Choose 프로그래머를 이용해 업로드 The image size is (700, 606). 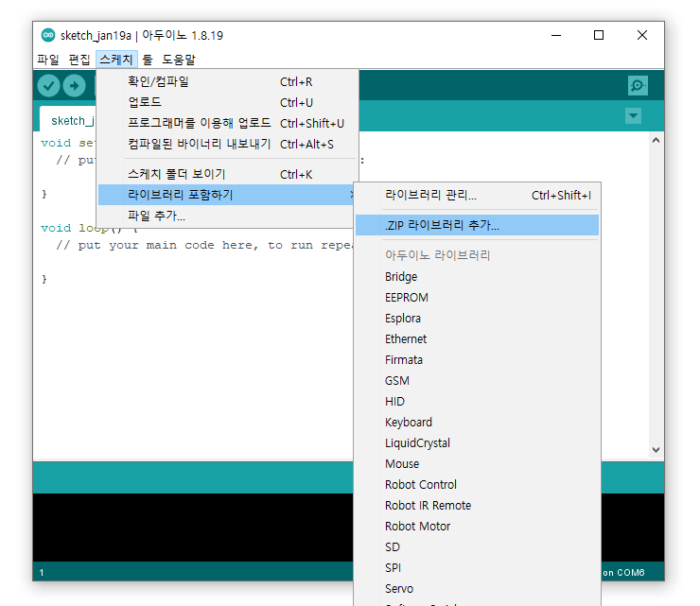228,123
